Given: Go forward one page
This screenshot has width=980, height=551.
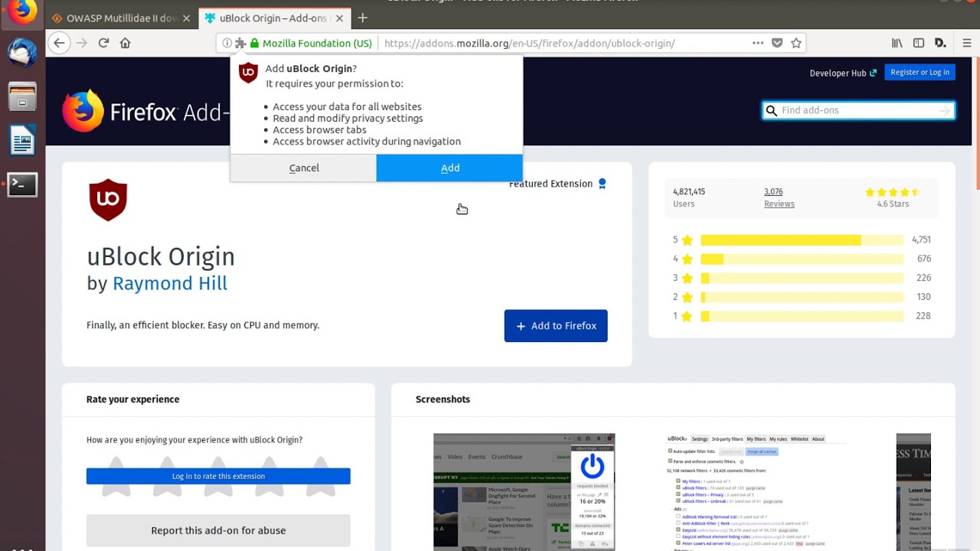Looking at the screenshot, I should click(82, 43).
